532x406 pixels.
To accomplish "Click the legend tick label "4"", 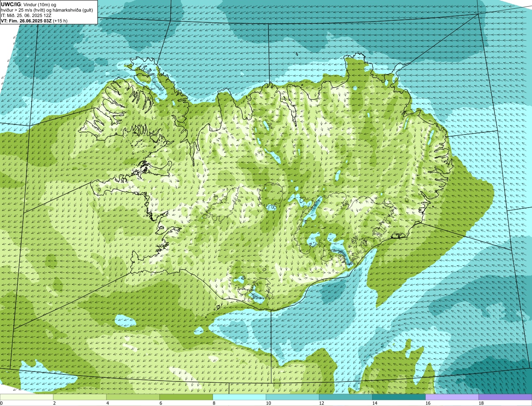I will point(108,403).
